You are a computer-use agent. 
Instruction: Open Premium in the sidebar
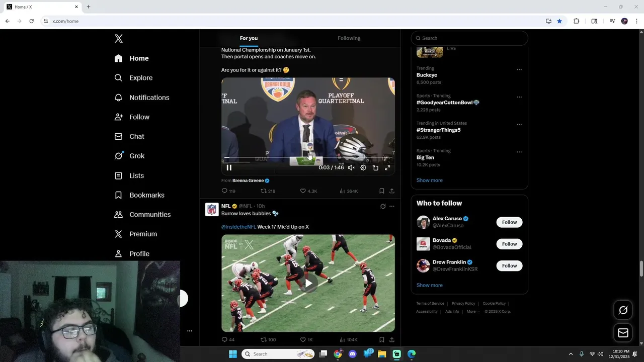(136, 234)
